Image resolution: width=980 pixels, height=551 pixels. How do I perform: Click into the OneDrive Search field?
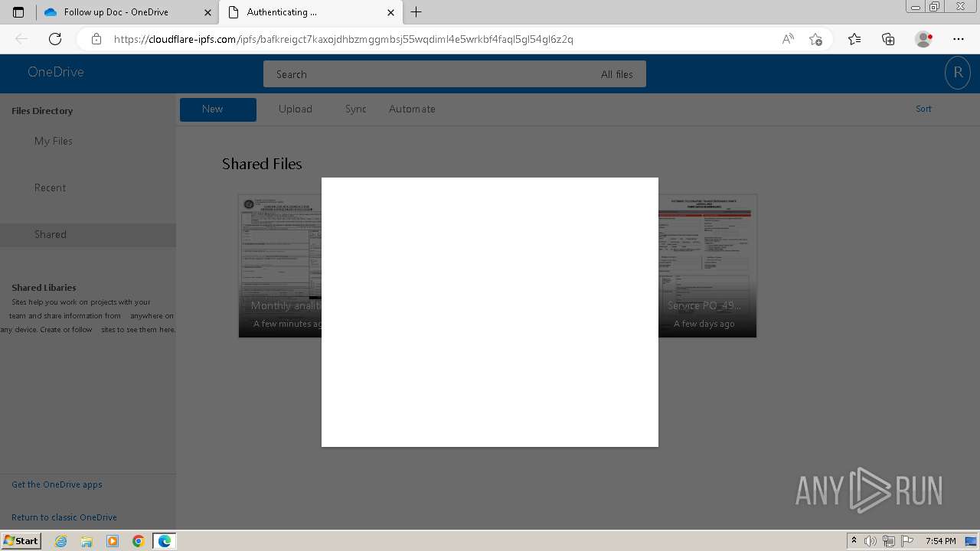pos(429,74)
